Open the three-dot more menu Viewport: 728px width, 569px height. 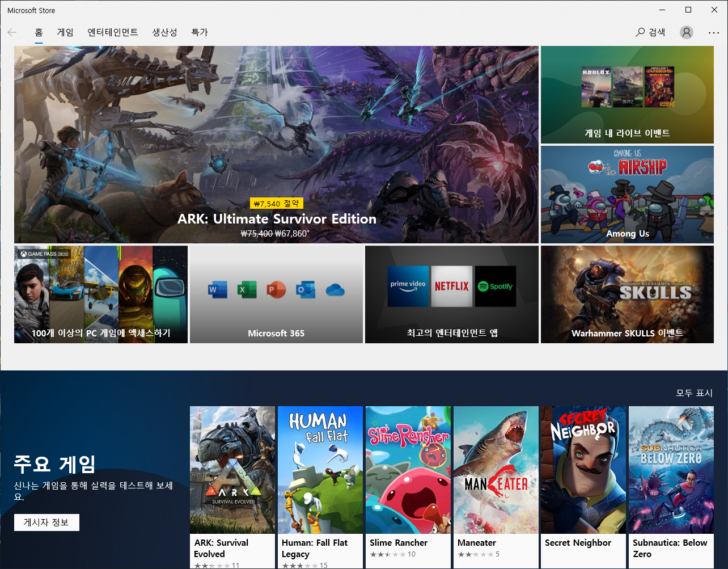coord(714,32)
